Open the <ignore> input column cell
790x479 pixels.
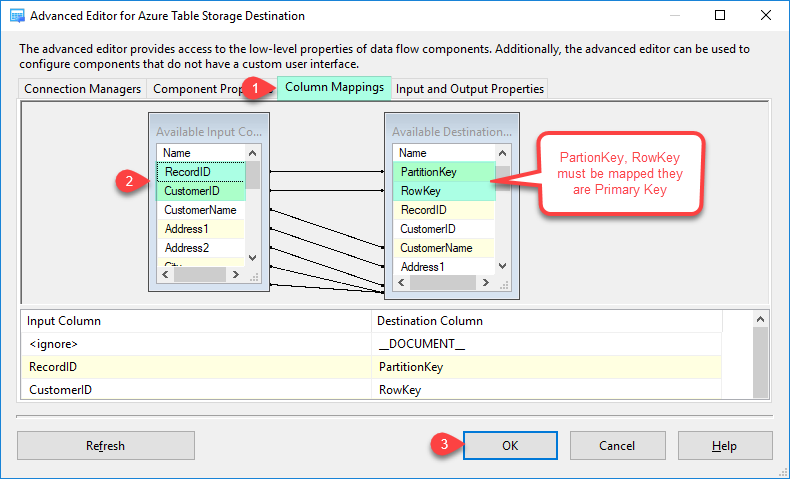point(196,344)
